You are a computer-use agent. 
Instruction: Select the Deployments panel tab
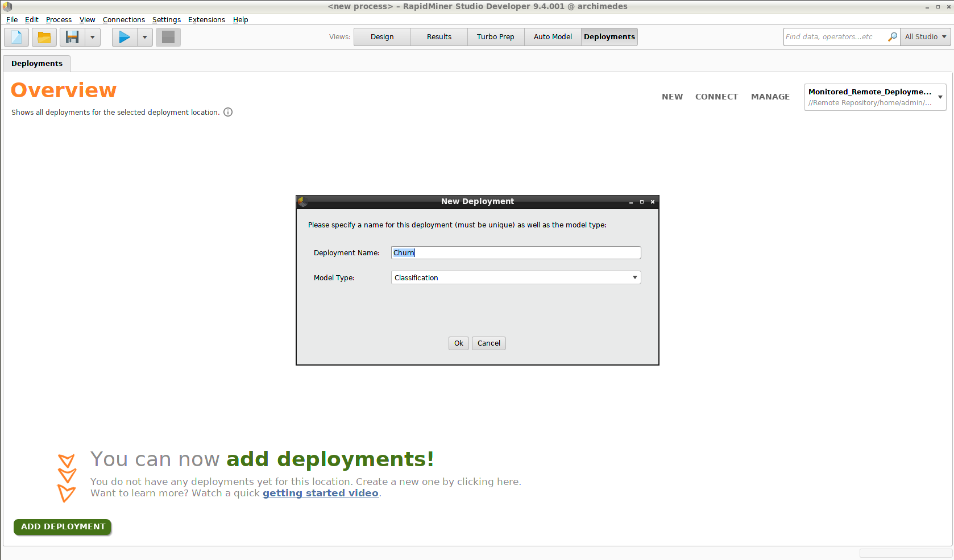pos(37,64)
